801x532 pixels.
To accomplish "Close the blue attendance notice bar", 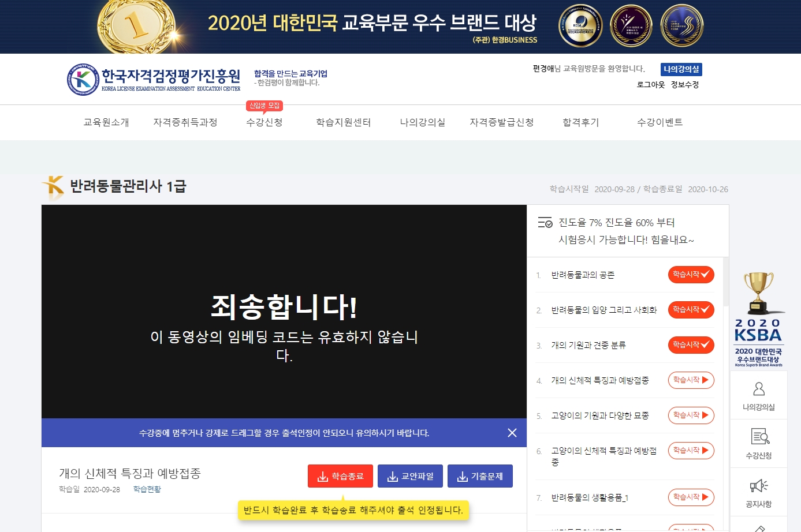I will 512,433.
